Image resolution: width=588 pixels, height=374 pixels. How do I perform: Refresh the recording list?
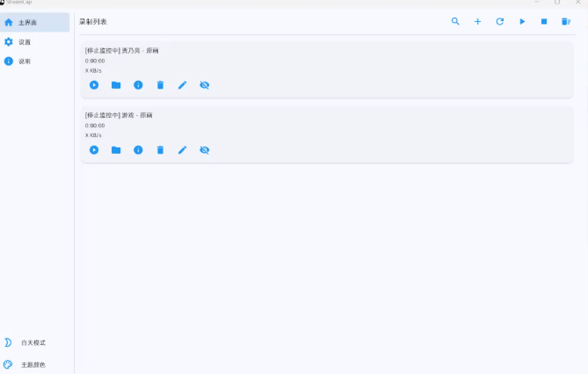[499, 22]
